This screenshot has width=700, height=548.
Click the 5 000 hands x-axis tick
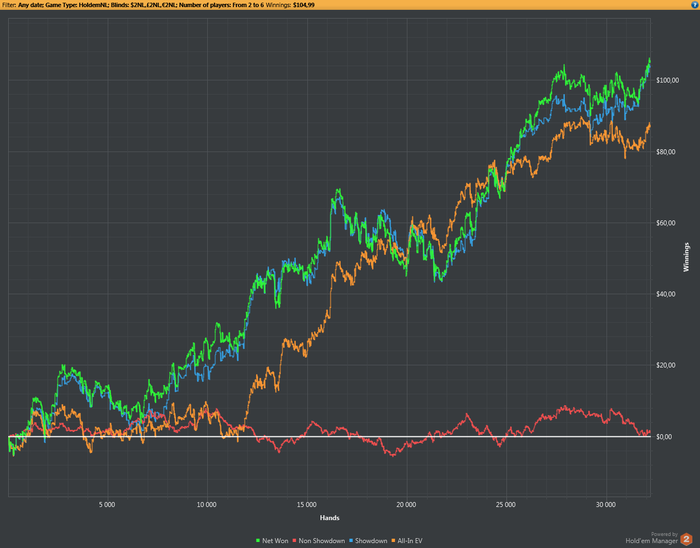(x=108, y=504)
